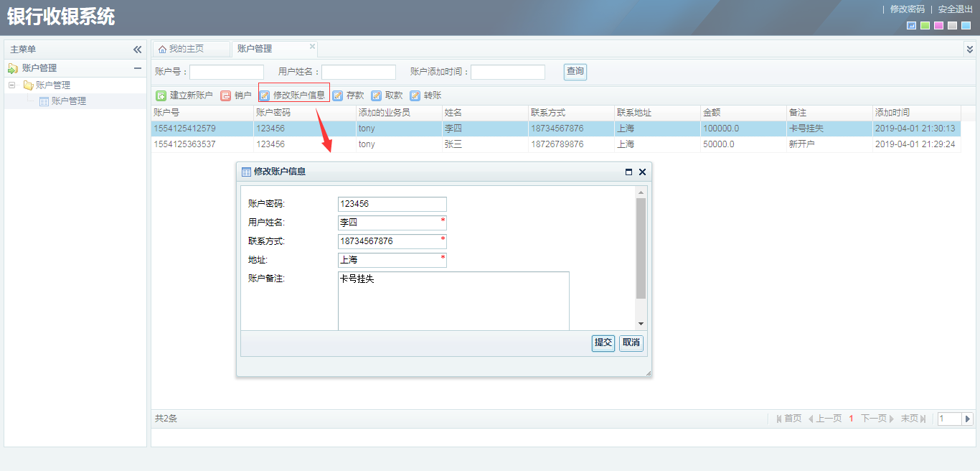Image resolution: width=980 pixels, height=471 pixels.
Task: Close the 修改账户信息 dialog
Action: (643, 172)
